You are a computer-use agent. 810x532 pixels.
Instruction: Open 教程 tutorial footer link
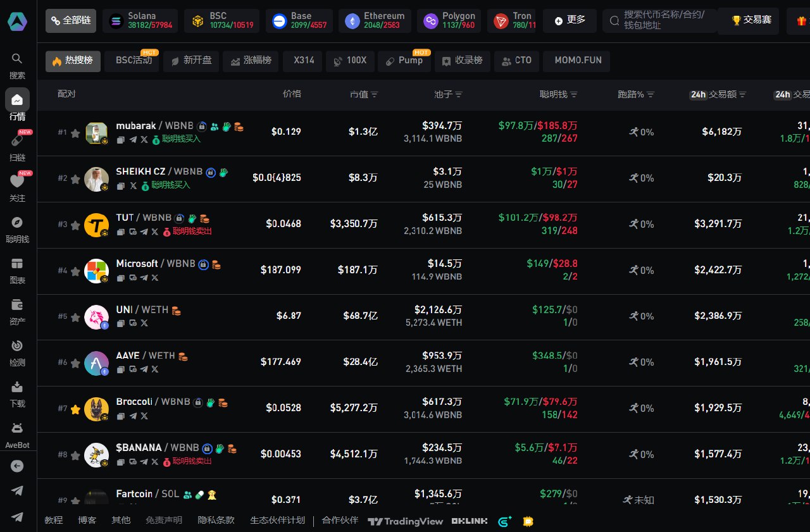[53, 521]
